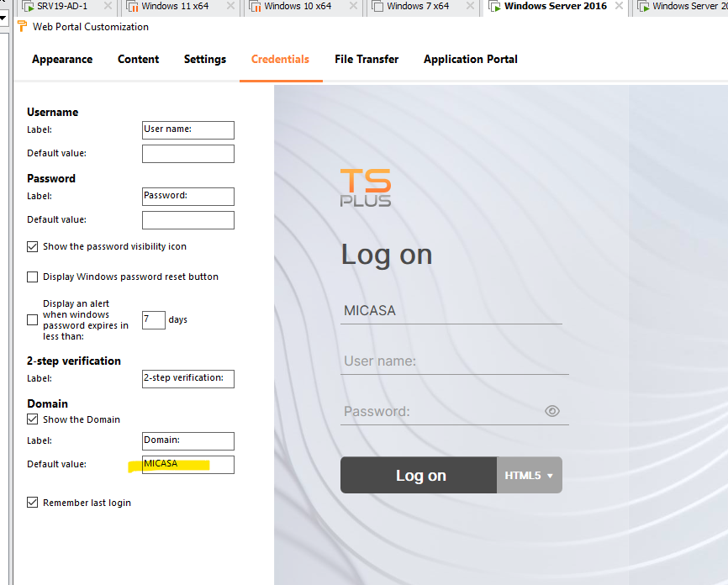This screenshot has height=585, width=728.
Task: Select the SRV19-AD-1 VM tab
Action: point(61,6)
